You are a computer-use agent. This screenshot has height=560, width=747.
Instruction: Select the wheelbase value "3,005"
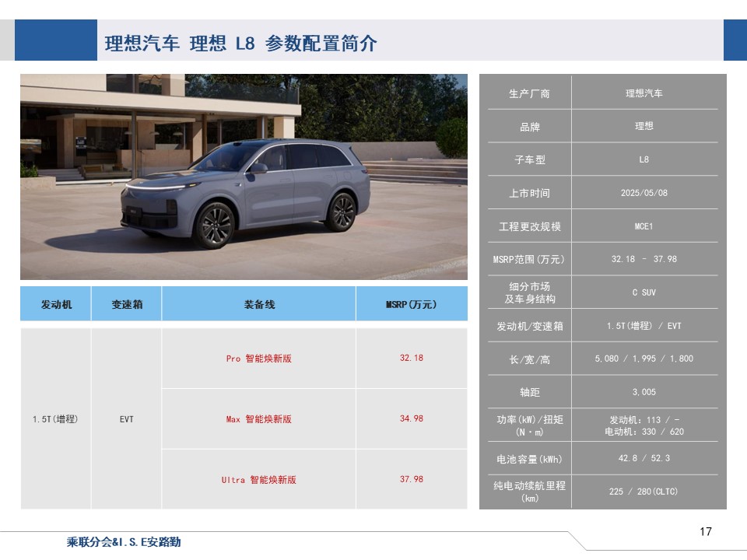(x=644, y=392)
